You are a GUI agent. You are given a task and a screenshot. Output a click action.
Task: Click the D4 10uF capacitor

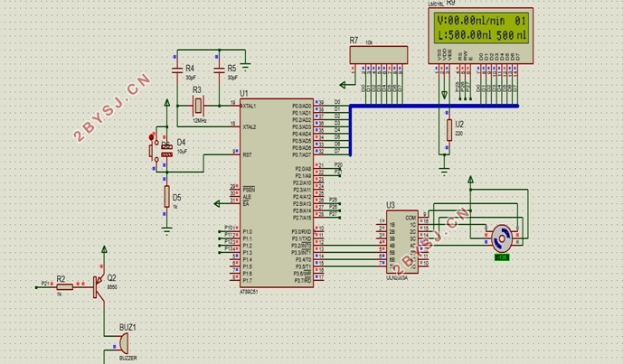click(167, 151)
